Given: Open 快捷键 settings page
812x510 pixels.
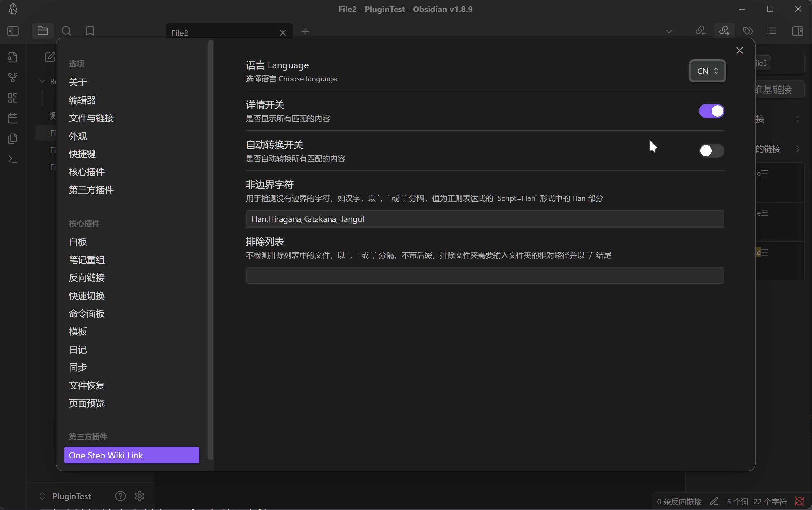Looking at the screenshot, I should [82, 154].
